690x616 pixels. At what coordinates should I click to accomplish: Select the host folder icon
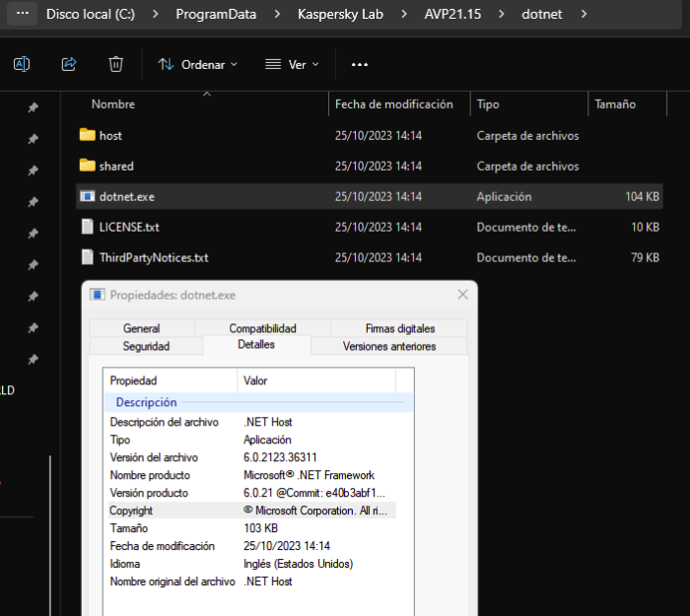[x=87, y=135]
